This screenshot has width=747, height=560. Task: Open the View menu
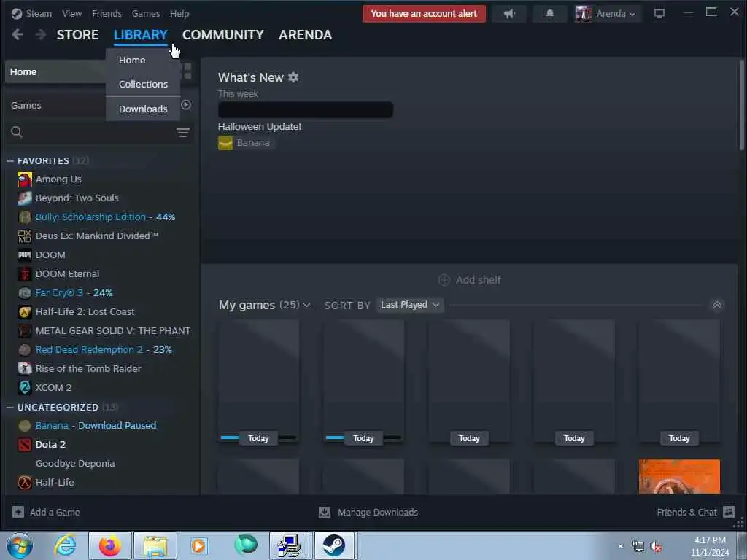click(72, 13)
